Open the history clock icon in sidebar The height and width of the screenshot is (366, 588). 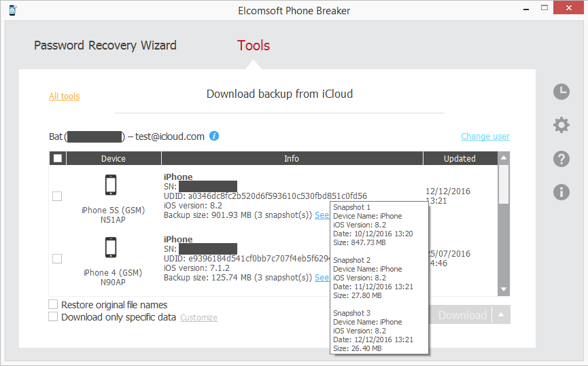[561, 92]
